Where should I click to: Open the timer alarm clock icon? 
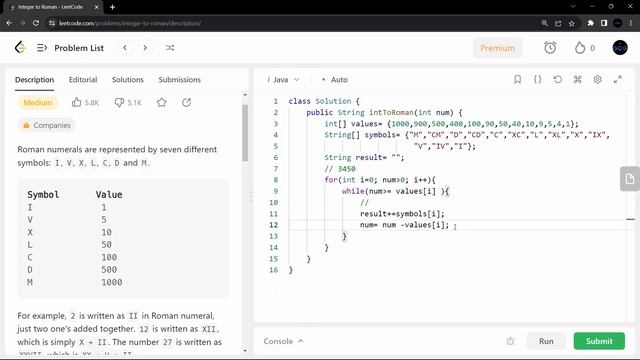coord(550,48)
